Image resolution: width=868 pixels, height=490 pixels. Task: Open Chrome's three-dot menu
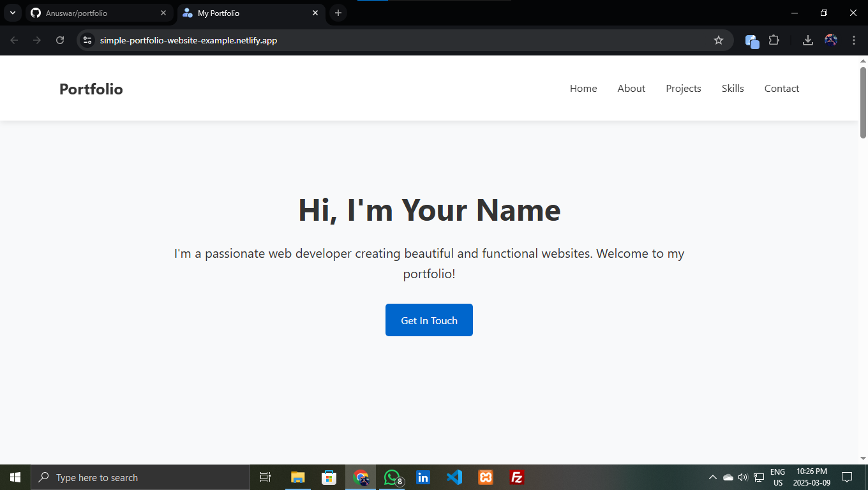coord(854,40)
